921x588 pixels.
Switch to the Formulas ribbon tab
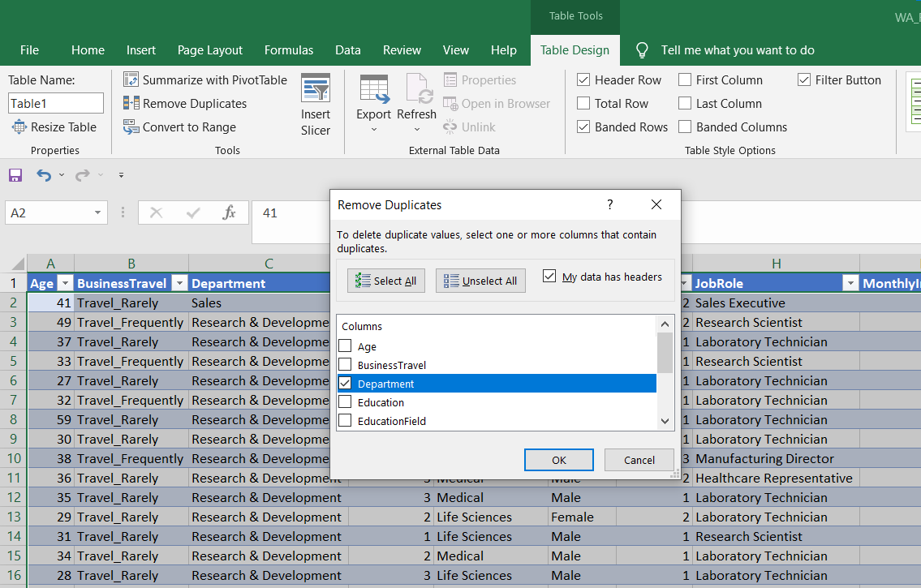(x=288, y=49)
